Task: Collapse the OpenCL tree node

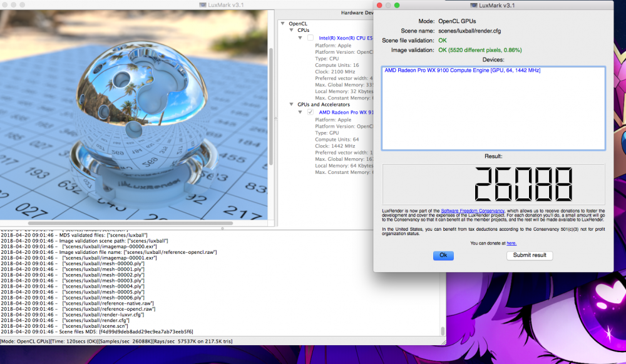Action: pyautogui.click(x=283, y=24)
